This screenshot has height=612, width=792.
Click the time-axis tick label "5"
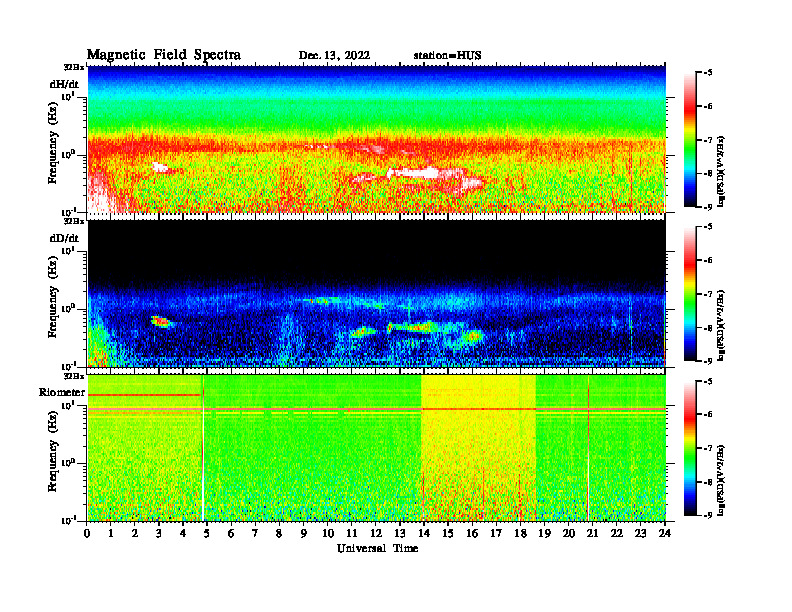pyautogui.click(x=208, y=534)
